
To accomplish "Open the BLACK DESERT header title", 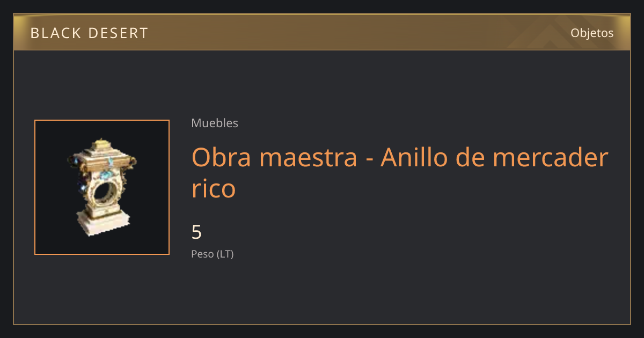I will (89, 33).
